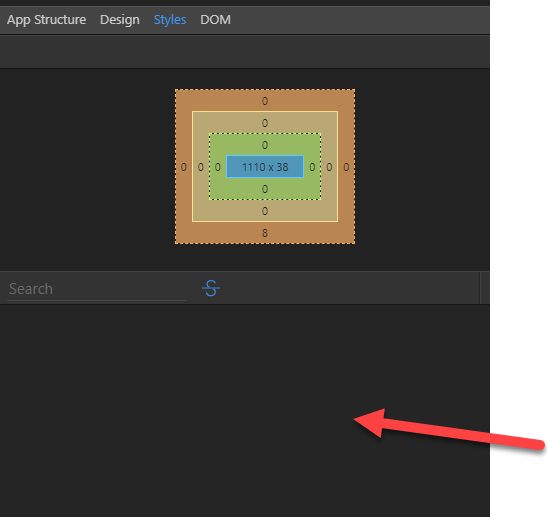Select the 1110 x 38 content box
547x517 pixels.
pyautogui.click(x=265, y=167)
